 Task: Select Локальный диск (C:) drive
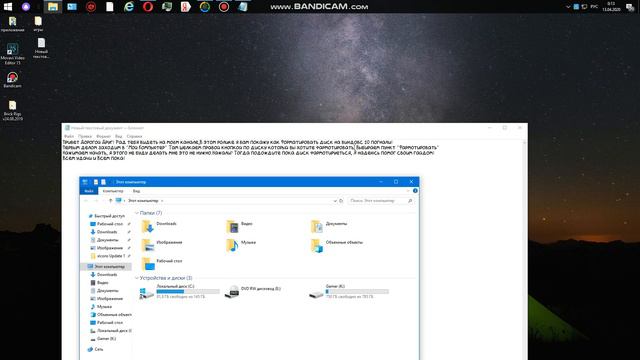(x=180, y=291)
